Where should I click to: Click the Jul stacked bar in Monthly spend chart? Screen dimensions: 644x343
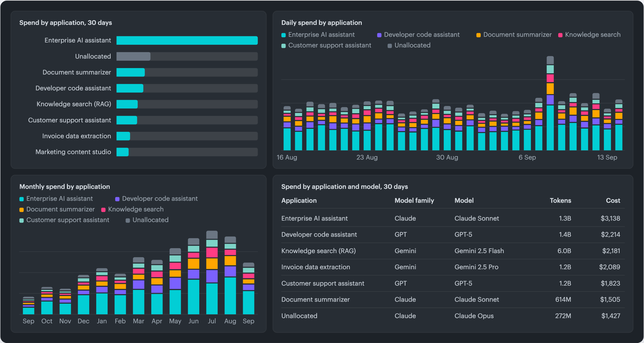coord(212,272)
